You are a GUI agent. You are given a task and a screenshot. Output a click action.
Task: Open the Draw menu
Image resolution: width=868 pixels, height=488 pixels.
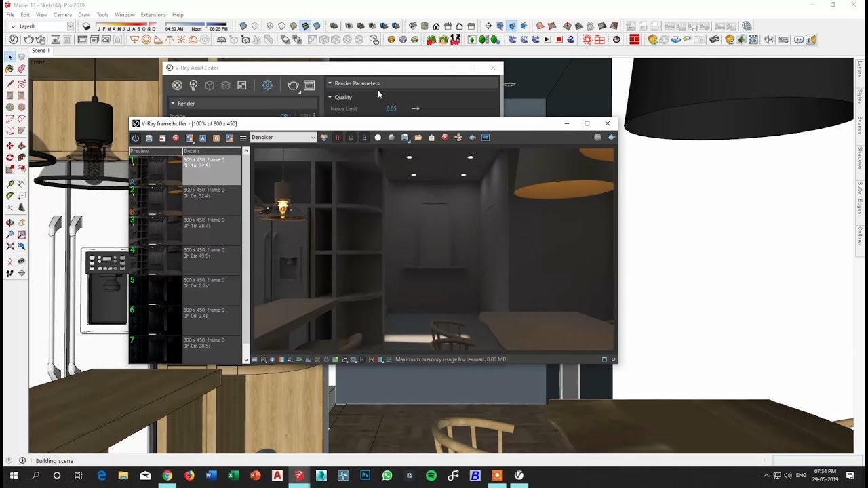click(84, 14)
